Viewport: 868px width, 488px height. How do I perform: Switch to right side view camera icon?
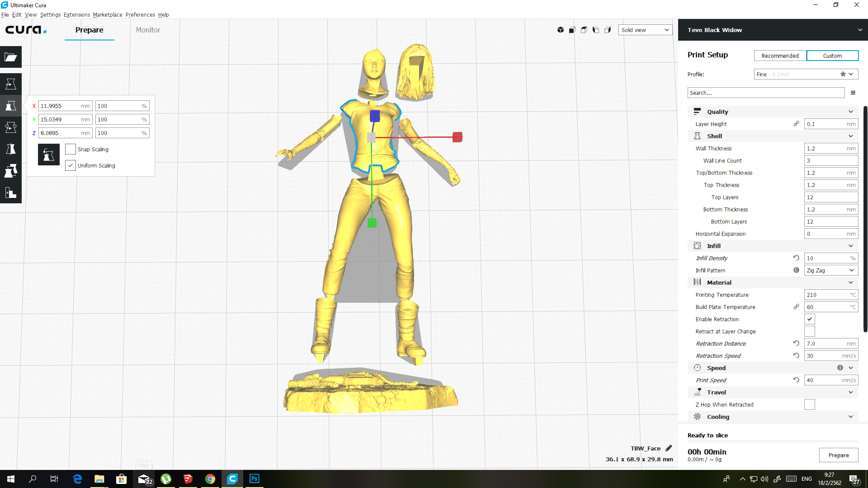[x=608, y=30]
